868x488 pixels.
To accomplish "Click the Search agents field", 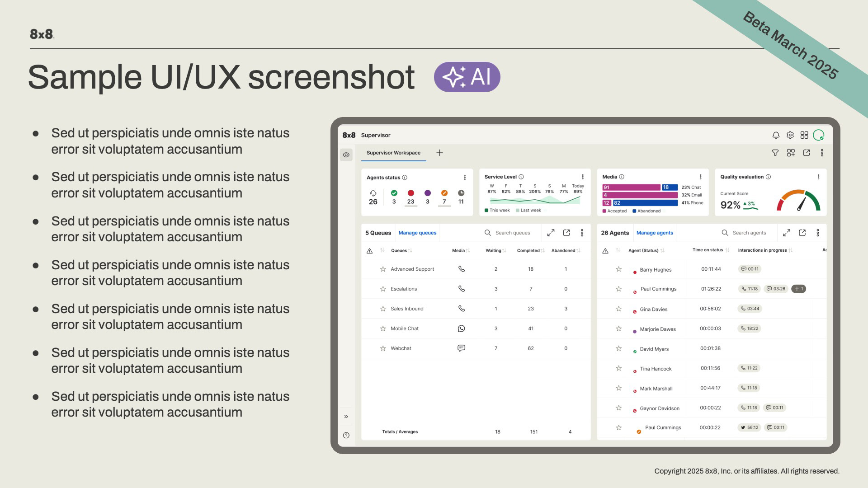I will coord(749,233).
